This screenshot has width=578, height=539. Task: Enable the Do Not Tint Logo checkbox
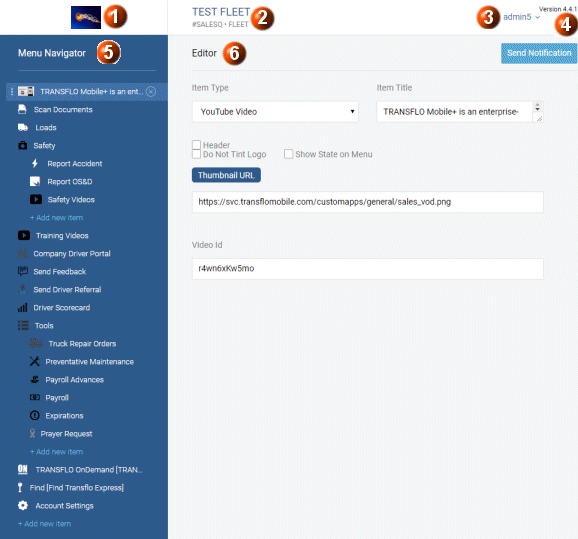pos(196,154)
